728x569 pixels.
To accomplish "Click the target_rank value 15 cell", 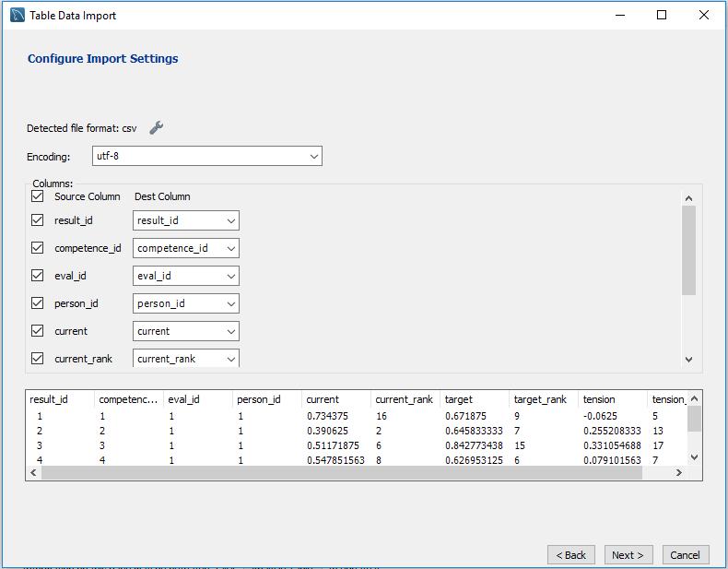I will [520, 446].
